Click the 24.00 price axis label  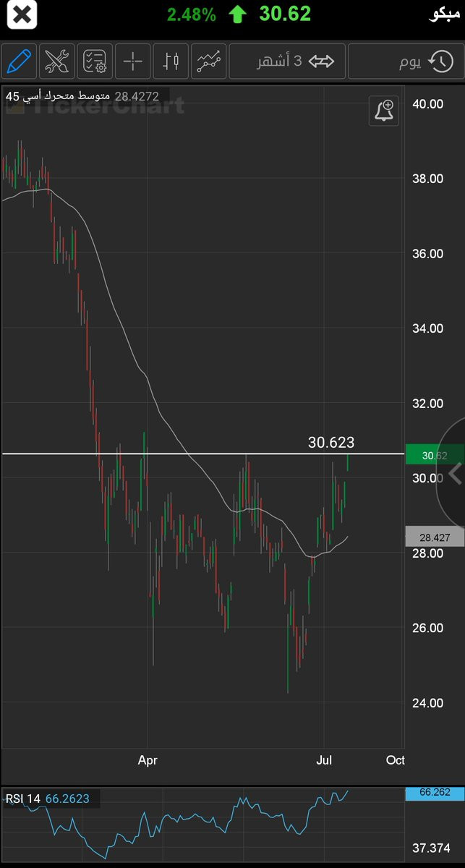pos(427,702)
